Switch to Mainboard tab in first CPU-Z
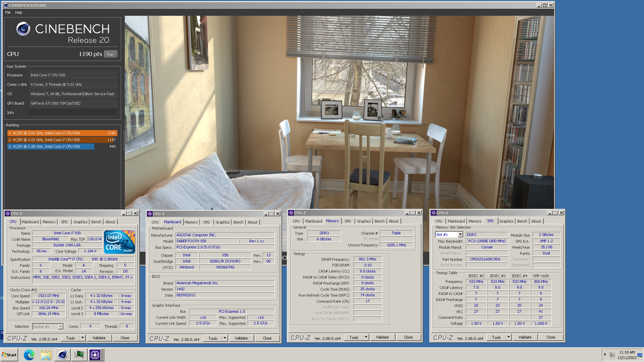644x362 pixels. pyautogui.click(x=30, y=222)
